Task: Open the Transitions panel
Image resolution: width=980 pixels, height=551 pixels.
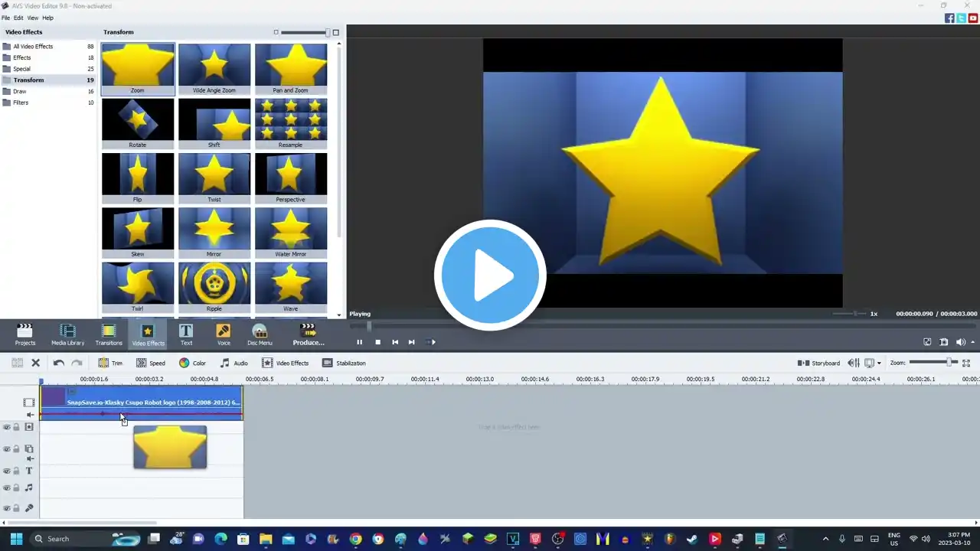Action: [x=108, y=334]
